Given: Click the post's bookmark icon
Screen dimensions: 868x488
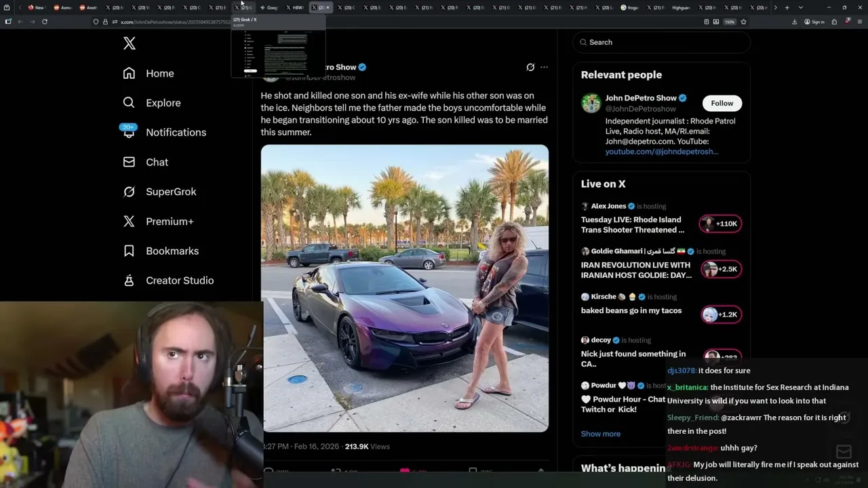Looking at the screenshot, I should pos(473,471).
